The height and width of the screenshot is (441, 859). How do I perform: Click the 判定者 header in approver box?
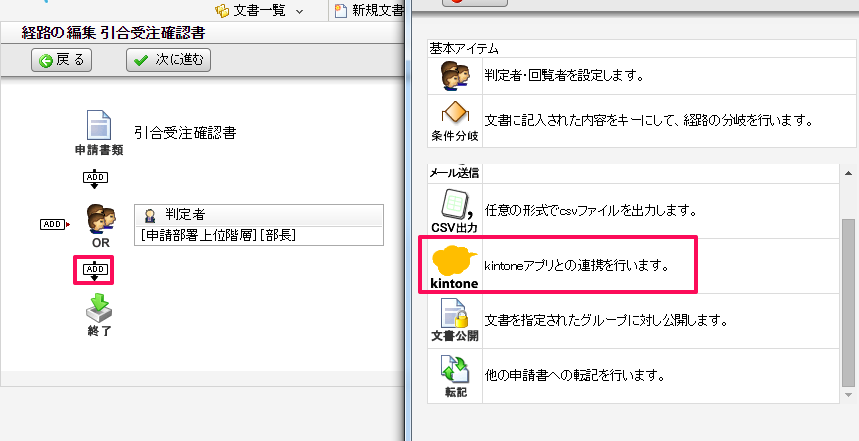point(259,215)
